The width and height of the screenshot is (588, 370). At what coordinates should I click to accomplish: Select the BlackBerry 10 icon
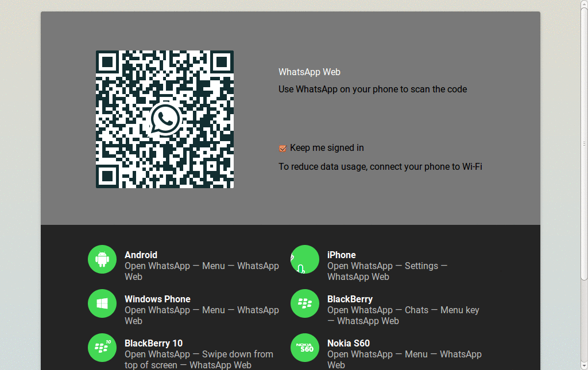coord(102,347)
